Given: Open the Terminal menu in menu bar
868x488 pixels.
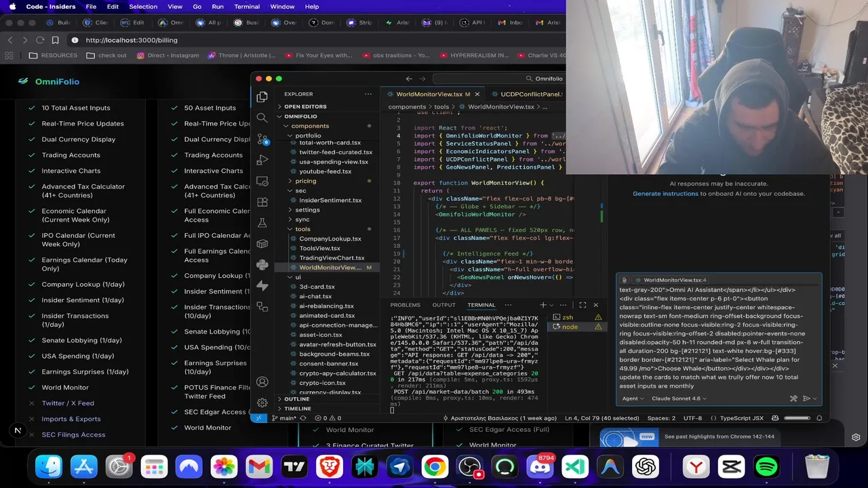Looking at the screenshot, I should (x=247, y=7).
